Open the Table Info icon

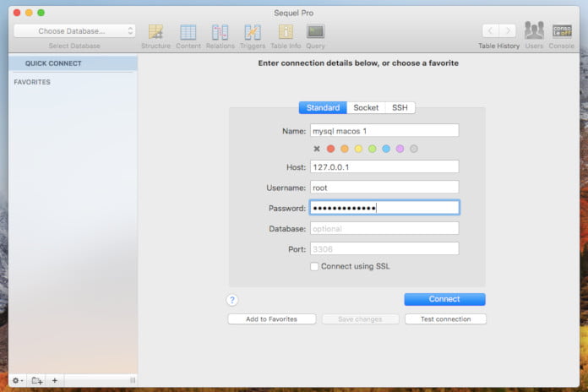click(x=286, y=32)
